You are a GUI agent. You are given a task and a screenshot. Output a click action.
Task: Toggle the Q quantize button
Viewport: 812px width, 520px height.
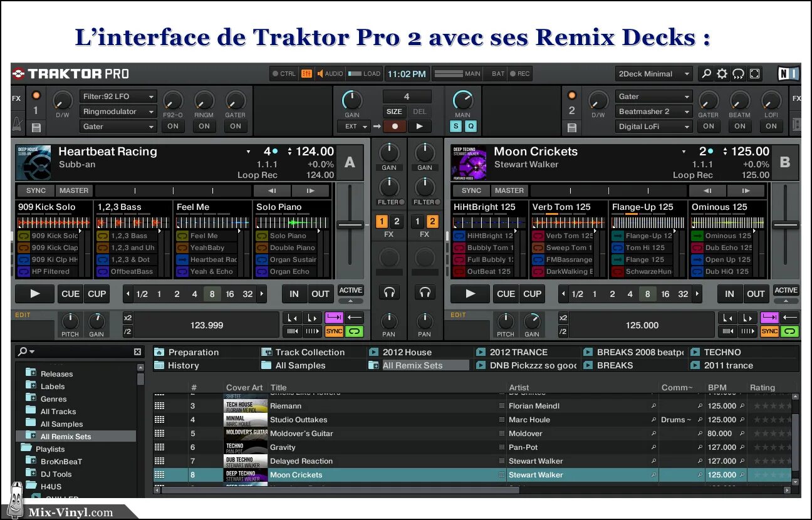click(x=470, y=126)
